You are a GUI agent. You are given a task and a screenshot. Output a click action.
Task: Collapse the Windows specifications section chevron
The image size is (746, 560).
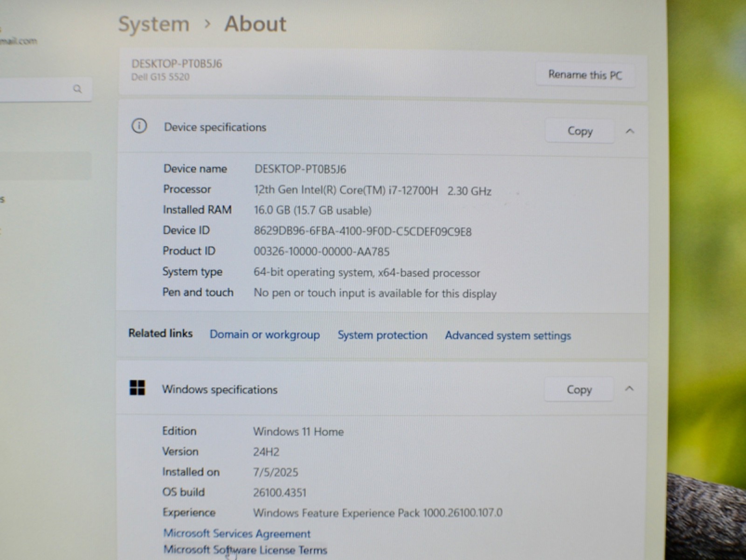[x=629, y=388]
